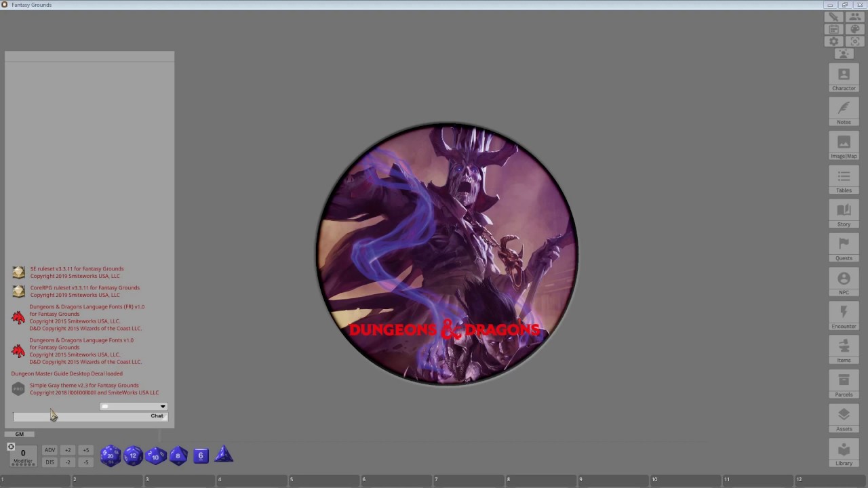The width and height of the screenshot is (868, 488).
Task: Open the Encounter sidebar panel
Action: coord(844,316)
